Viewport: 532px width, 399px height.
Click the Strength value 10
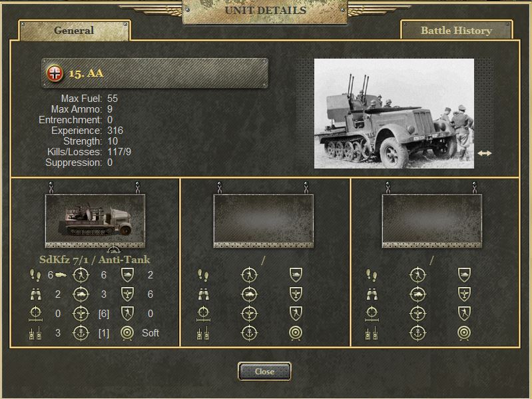(x=113, y=141)
